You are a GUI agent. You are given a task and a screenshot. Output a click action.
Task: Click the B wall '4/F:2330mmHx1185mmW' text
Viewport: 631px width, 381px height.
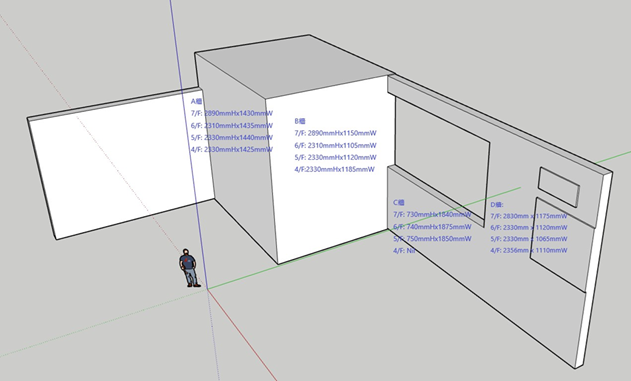(x=334, y=169)
